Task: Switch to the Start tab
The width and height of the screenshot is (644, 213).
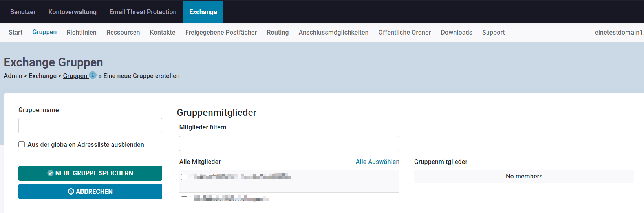Action: tap(15, 32)
